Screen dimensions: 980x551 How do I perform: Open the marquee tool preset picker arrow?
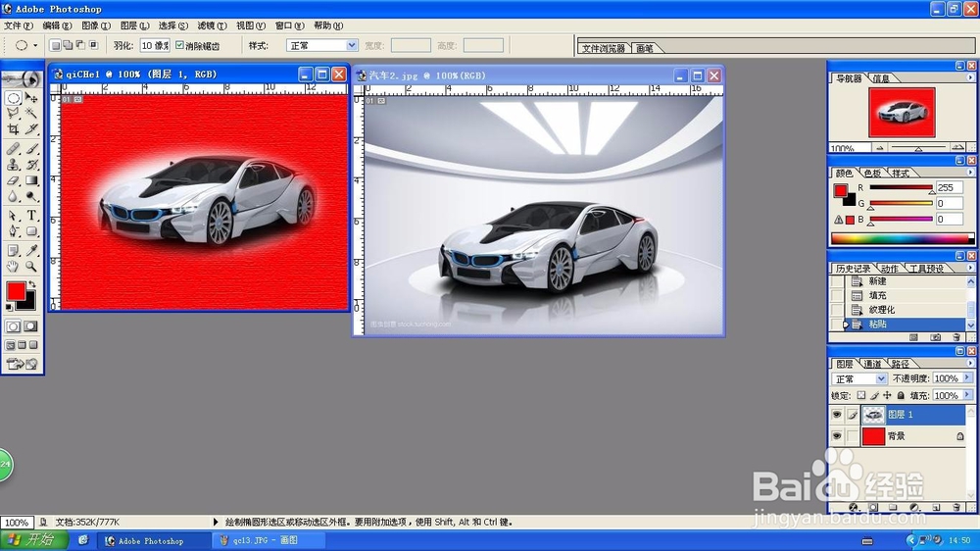click(35, 46)
